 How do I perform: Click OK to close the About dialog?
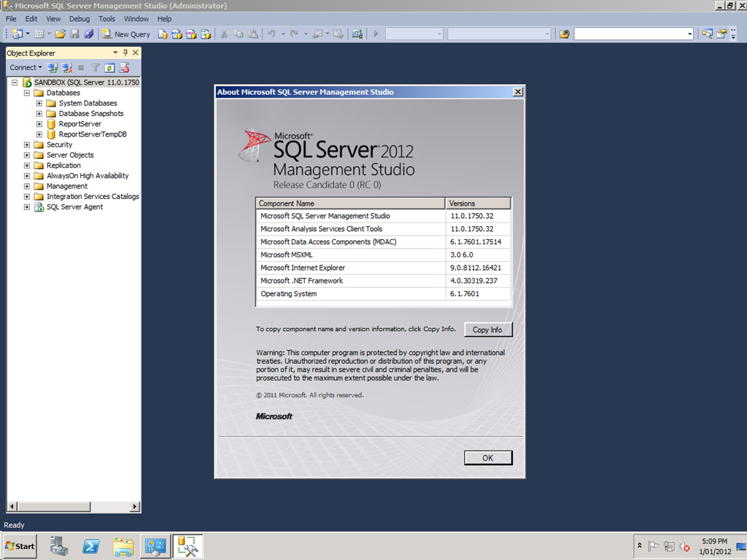[488, 458]
